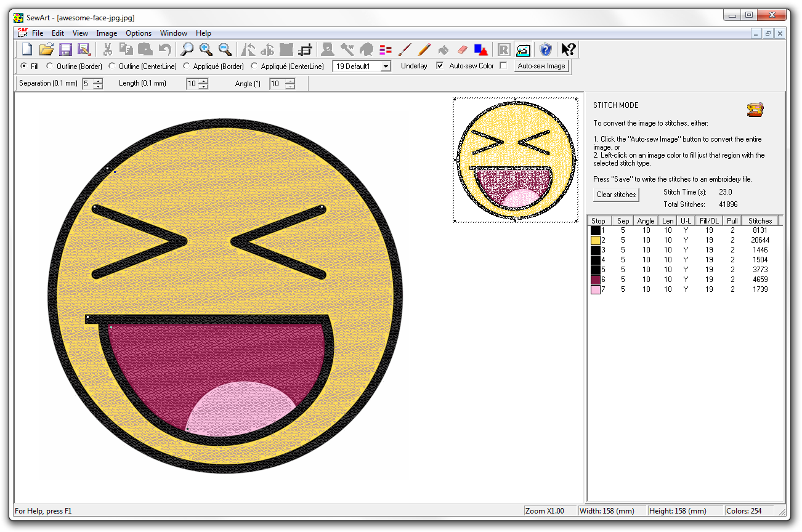Select the orange Pencil tool
Viewport: 802px width, 532px height.
click(424, 49)
